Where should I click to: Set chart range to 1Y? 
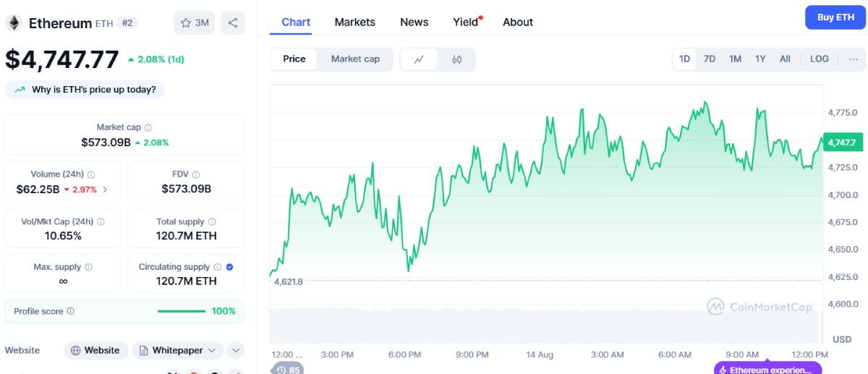(760, 59)
